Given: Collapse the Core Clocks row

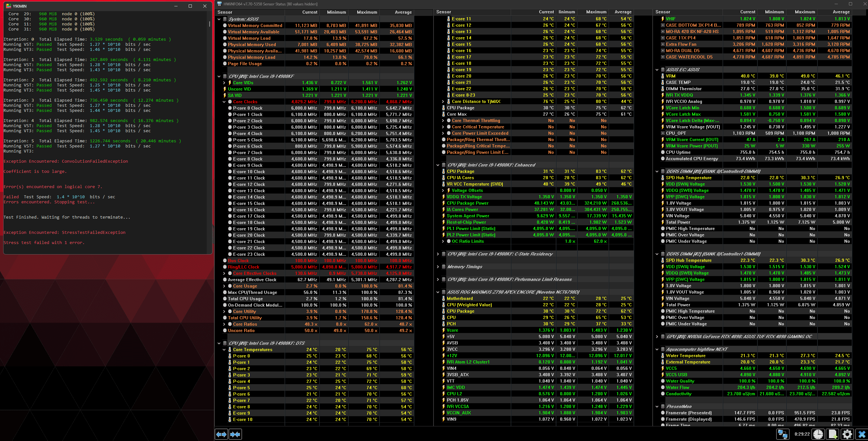Looking at the screenshot, I should click(x=224, y=102).
